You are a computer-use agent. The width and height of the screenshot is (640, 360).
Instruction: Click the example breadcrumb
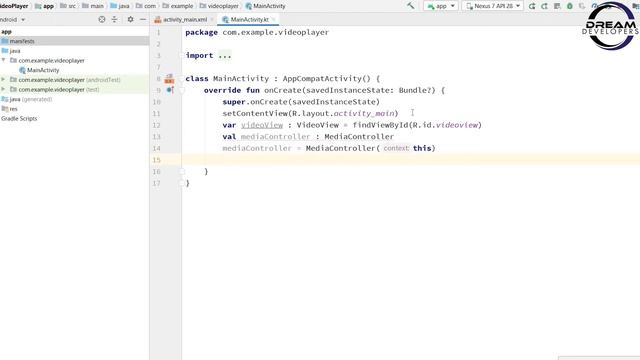pos(177,6)
